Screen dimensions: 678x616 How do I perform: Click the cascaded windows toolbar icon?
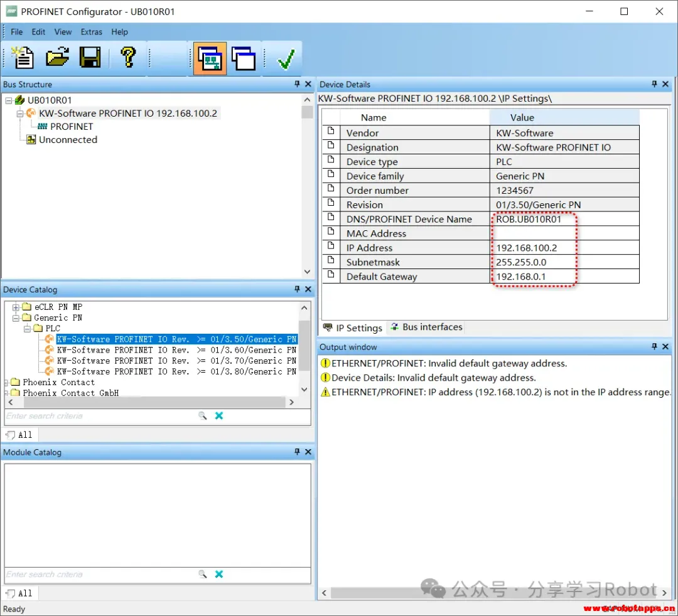[244, 58]
